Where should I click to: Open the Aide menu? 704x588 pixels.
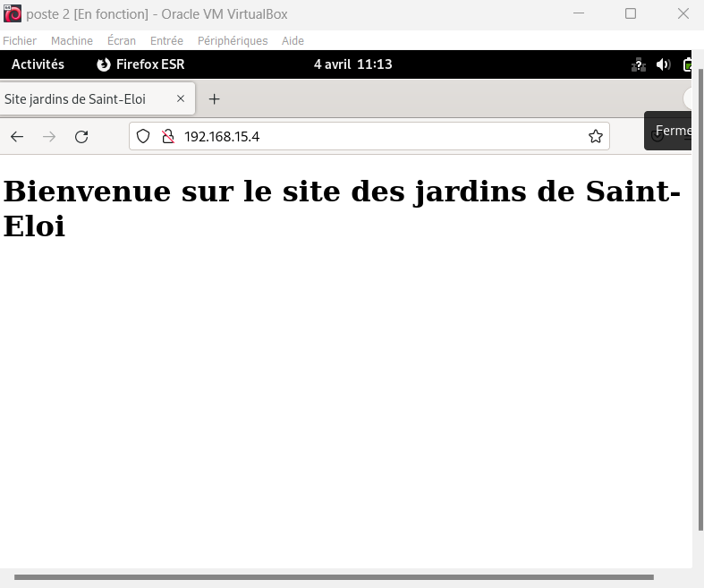coord(293,41)
